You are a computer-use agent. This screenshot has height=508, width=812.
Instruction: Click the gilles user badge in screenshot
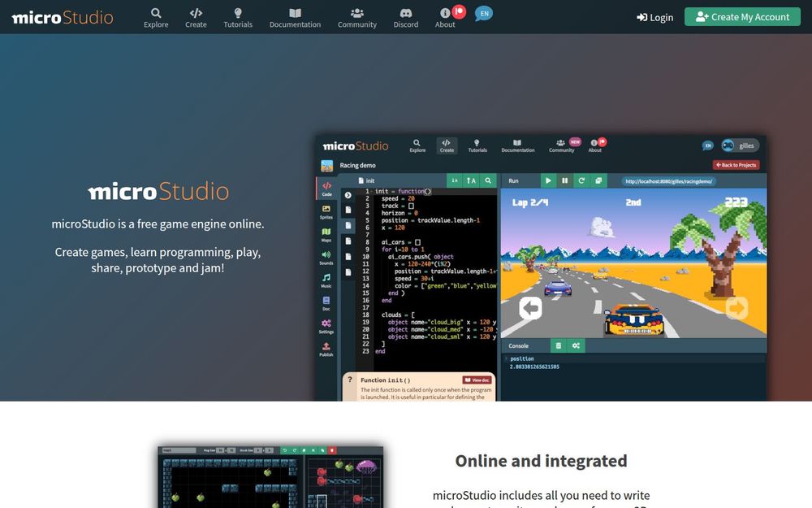[740, 145]
